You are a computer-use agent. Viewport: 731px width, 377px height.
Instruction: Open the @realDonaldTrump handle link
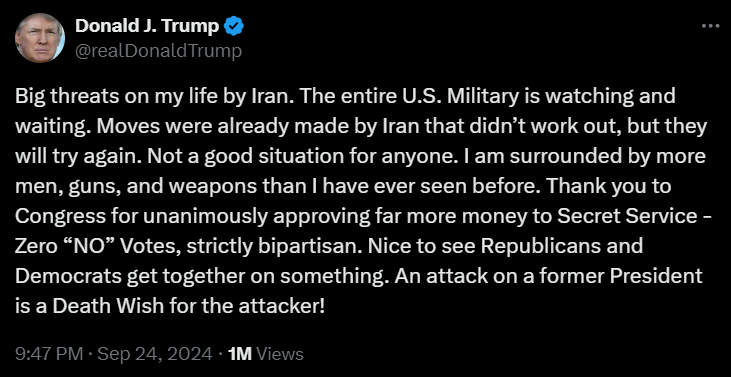pyautogui.click(x=159, y=51)
